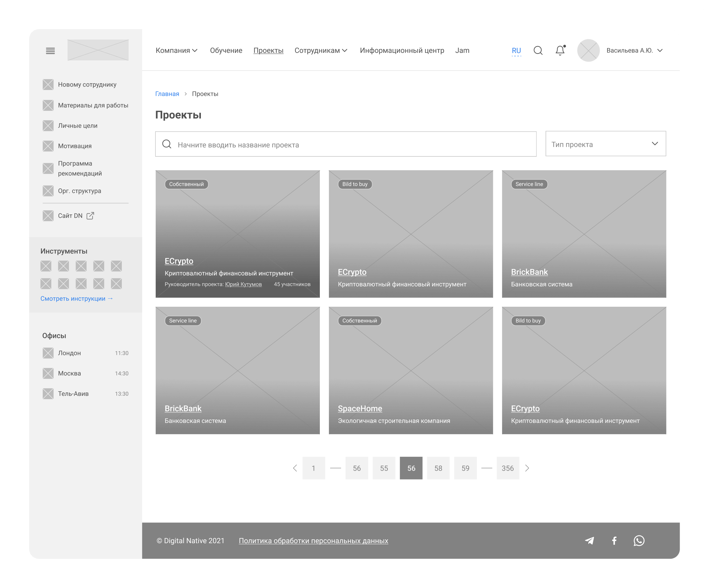
Task: Go to next pagination page arrow
Action: coord(527,468)
